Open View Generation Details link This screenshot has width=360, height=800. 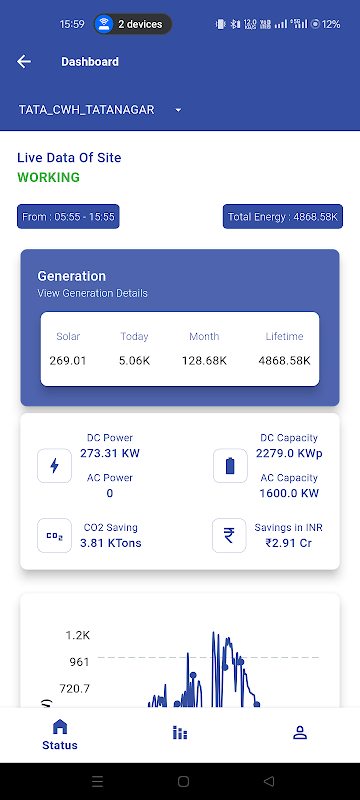pos(92,293)
